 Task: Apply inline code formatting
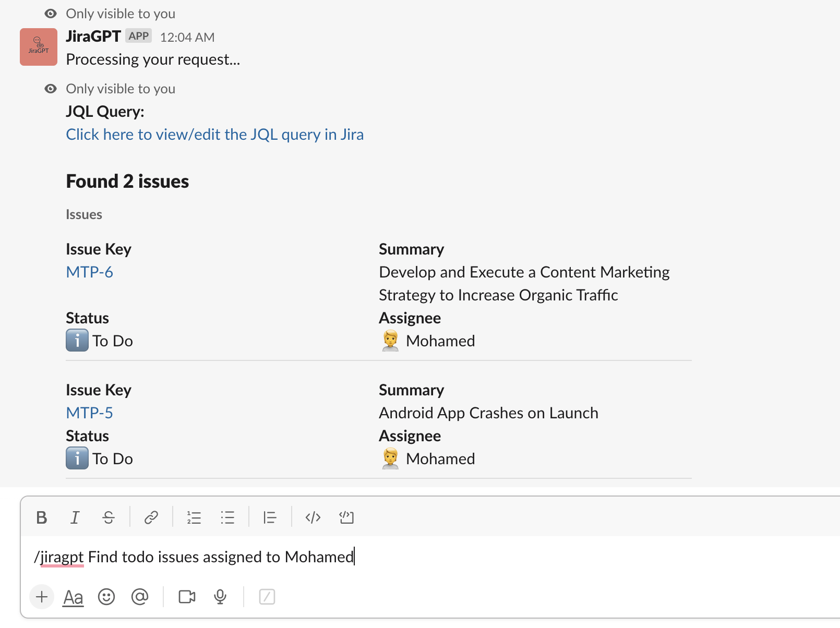pos(313,517)
